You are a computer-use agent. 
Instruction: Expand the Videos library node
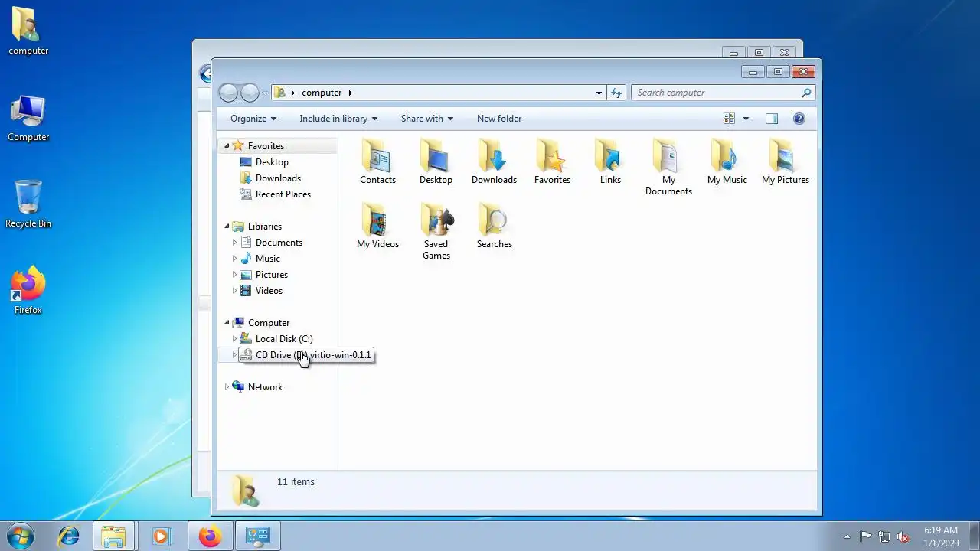[234, 291]
